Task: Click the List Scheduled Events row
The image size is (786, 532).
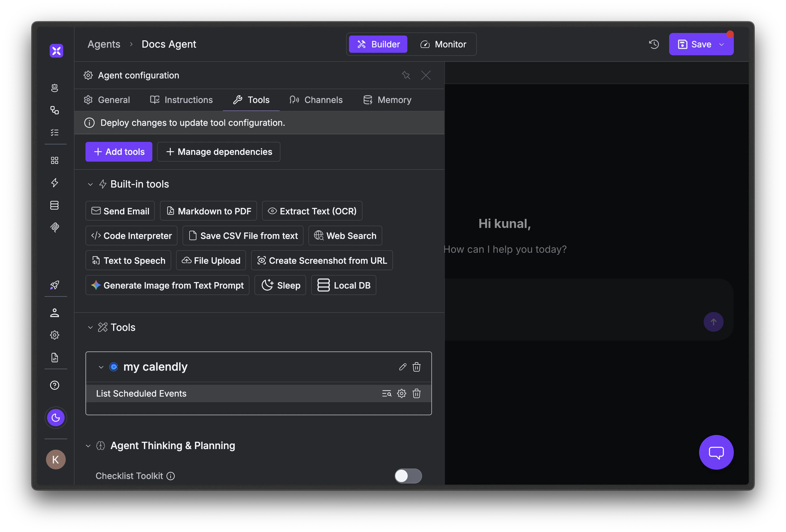Action: 259,393
